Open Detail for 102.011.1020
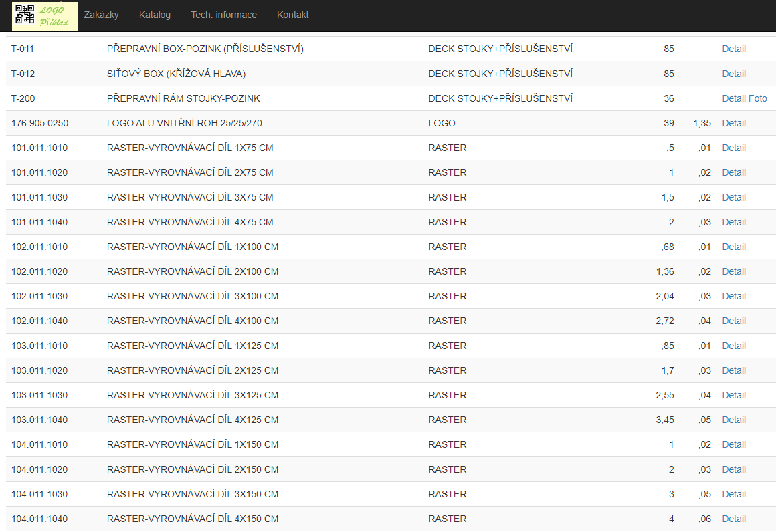 tap(733, 271)
